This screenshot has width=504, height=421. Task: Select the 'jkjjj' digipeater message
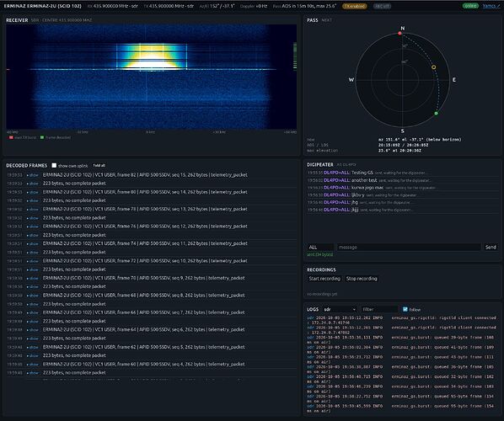[x=355, y=210]
